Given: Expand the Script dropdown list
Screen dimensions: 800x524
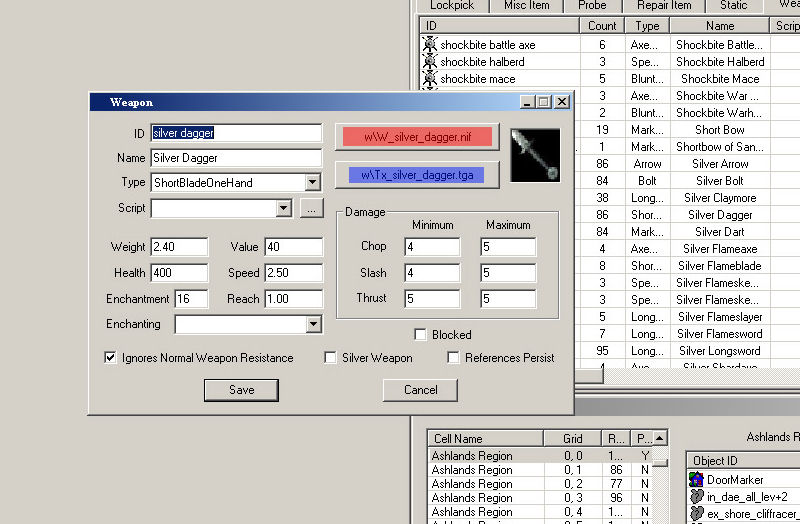Looking at the screenshot, I should tap(283, 208).
